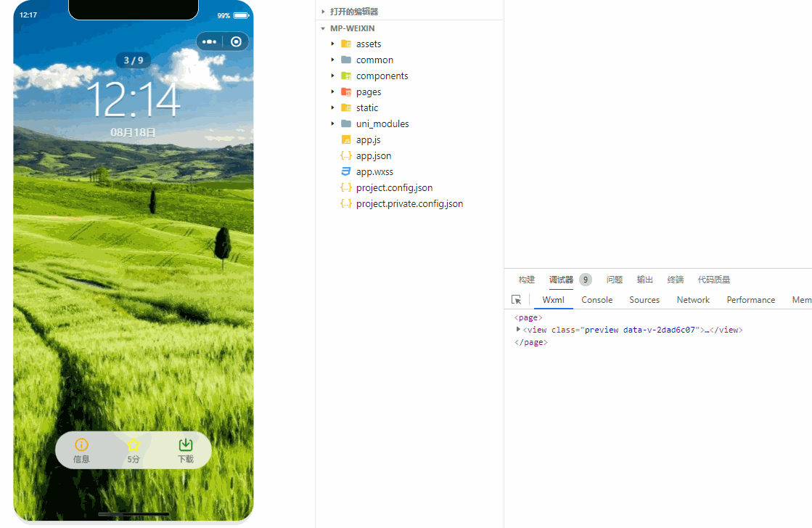Rate with the 5分 star icon
This screenshot has height=528, width=812.
tap(134, 444)
